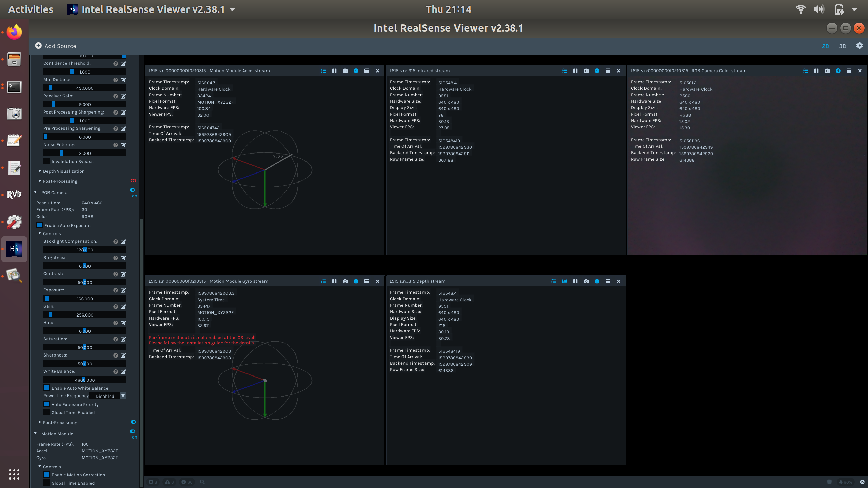
Task: Open the search in the bottom status bar
Action: click(x=202, y=481)
